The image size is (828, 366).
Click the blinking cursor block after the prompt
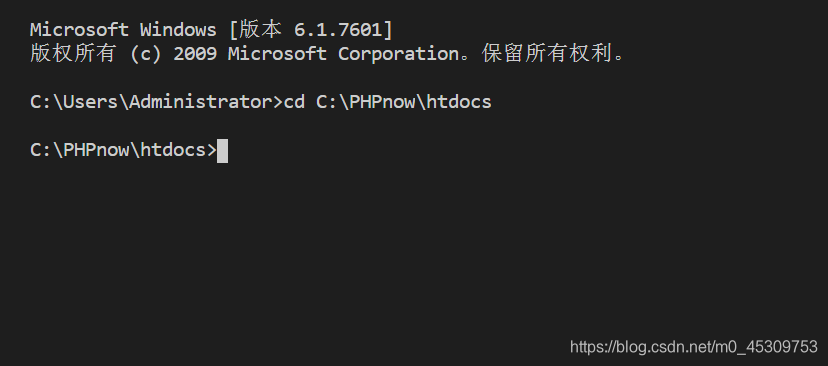222,151
